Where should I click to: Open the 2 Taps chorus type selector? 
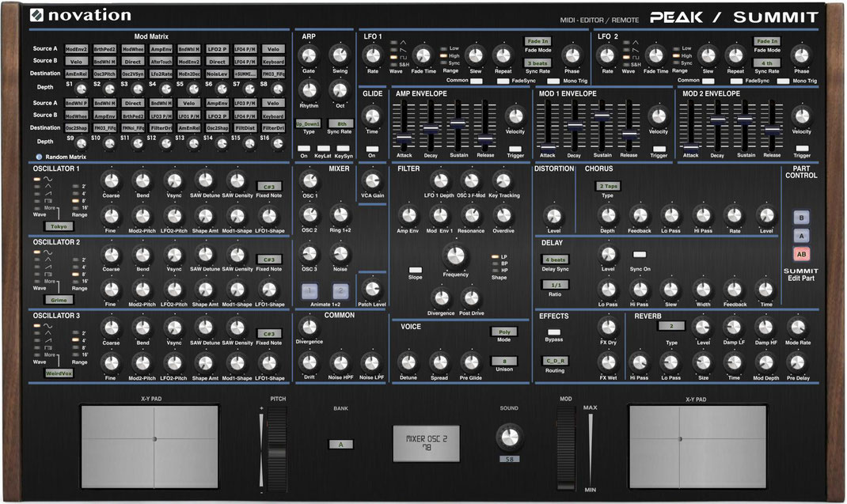point(607,187)
